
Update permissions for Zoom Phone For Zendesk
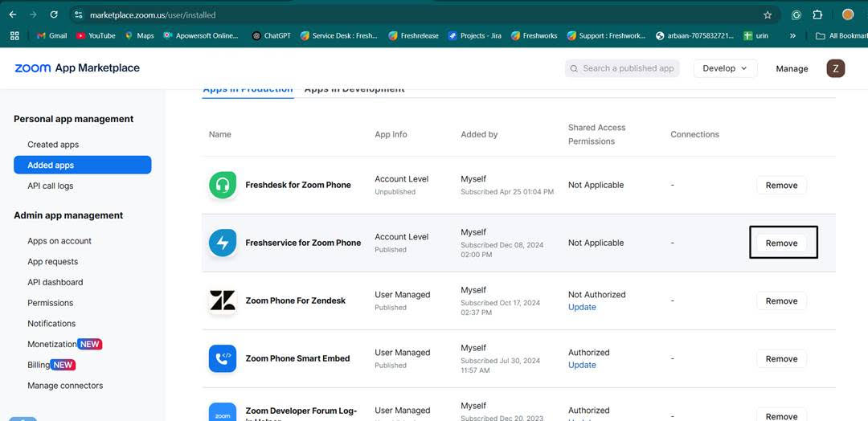tap(582, 307)
